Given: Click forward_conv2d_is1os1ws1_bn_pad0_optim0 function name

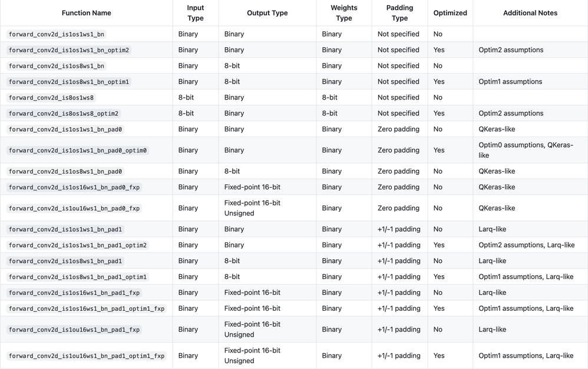Looking at the screenshot, I should click(78, 151).
